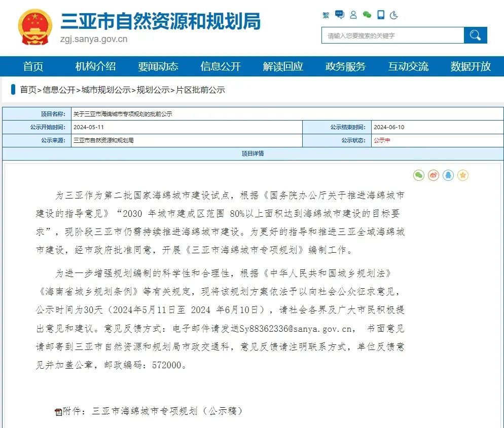Screen dimensions: 504x428
Task: Enable accessibility mode via wheelchair icon
Action: click(x=394, y=15)
